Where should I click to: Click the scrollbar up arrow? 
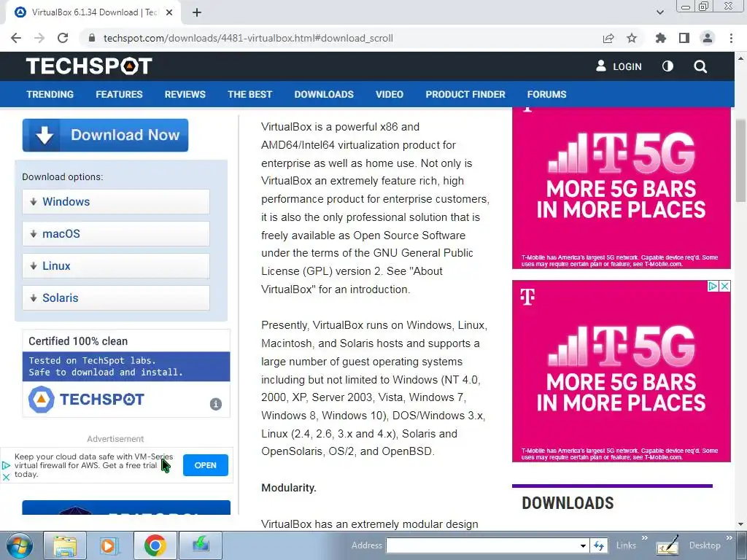click(740, 58)
